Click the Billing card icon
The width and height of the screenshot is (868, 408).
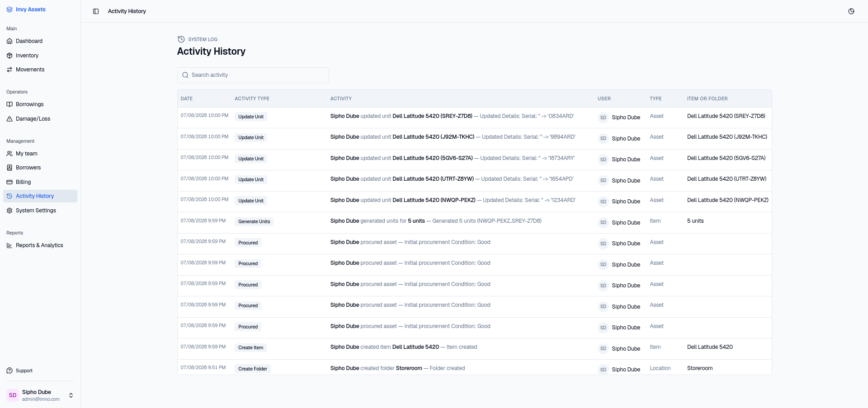coord(9,182)
